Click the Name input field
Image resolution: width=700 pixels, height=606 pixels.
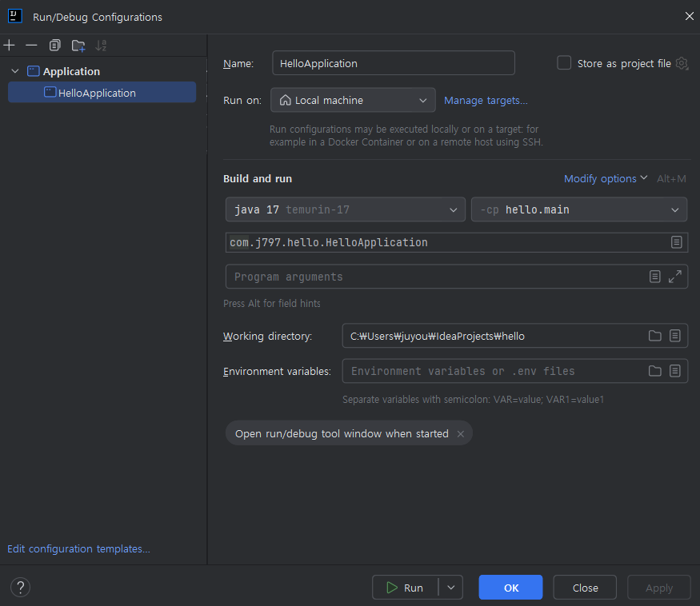tap(393, 63)
